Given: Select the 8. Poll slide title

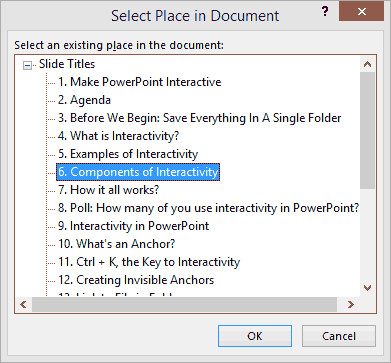Looking at the screenshot, I should tap(208, 208).
